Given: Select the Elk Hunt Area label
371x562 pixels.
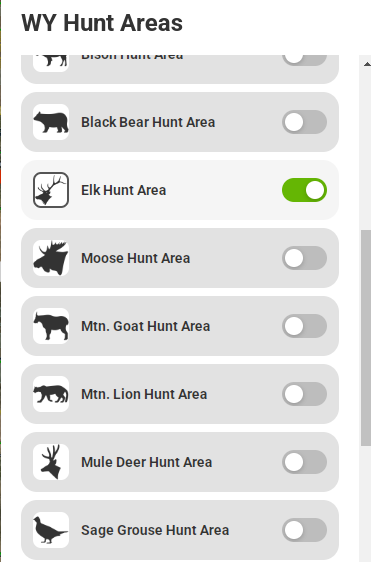Looking at the screenshot, I should 124,190.
